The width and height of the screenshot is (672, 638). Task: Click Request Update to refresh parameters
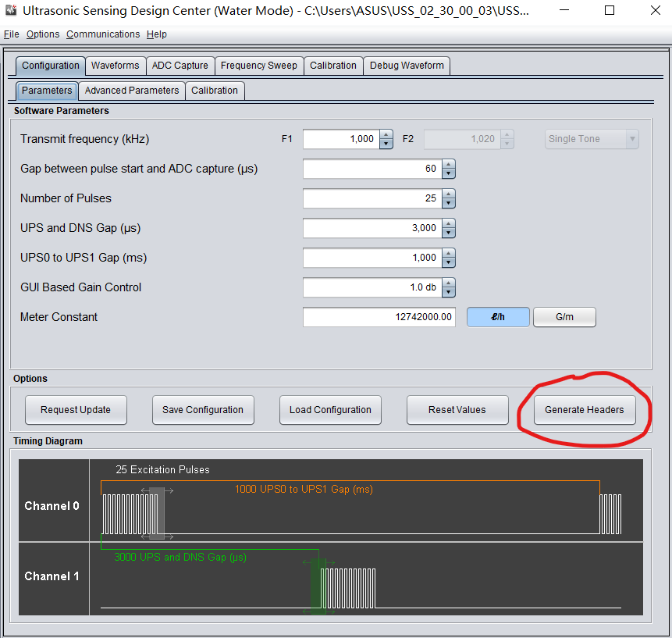pos(76,409)
